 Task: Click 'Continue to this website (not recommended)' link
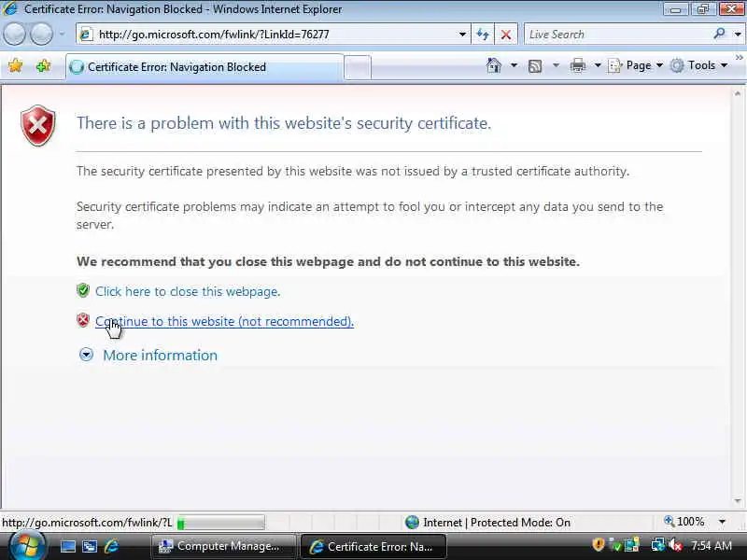click(224, 321)
